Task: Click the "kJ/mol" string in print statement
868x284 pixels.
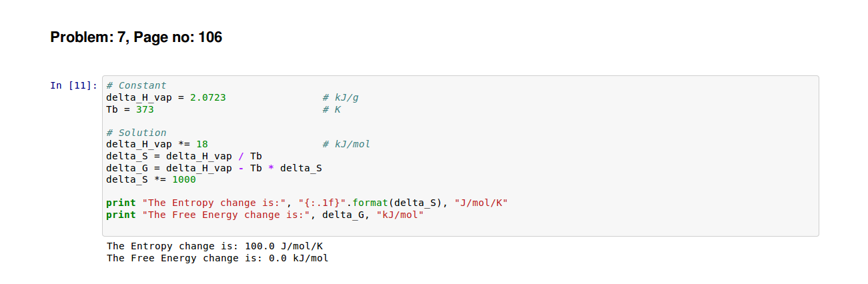Action: 400,215
